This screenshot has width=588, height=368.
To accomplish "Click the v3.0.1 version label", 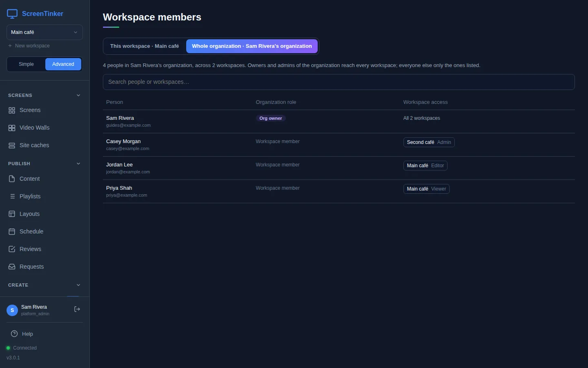I will coord(13,358).
